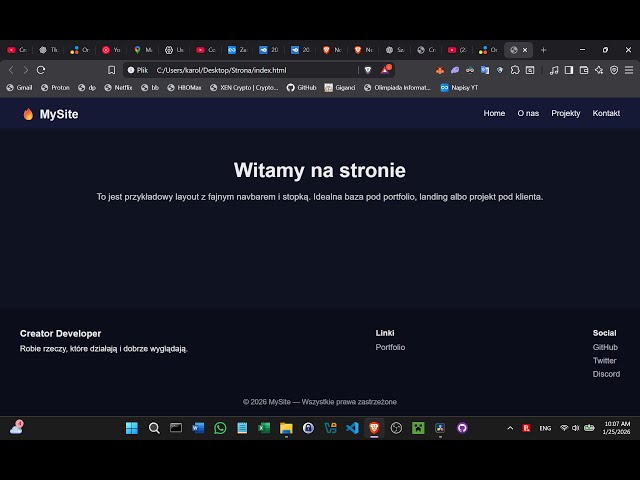
Task: Open the taskbar clock and date
Action: [x=616, y=428]
